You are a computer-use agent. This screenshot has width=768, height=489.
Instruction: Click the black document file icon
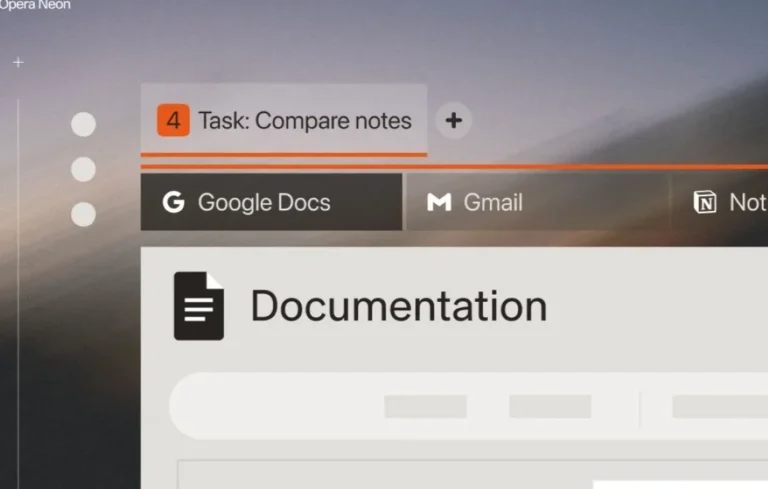pos(198,306)
